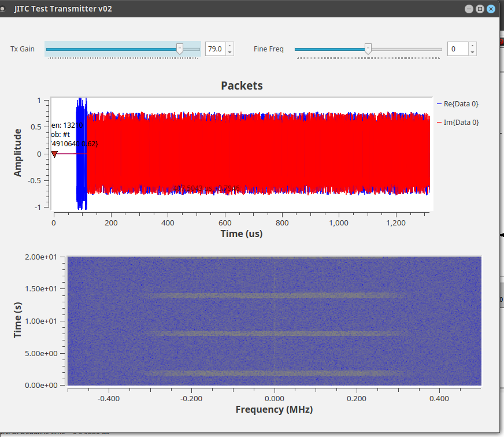The width and height of the screenshot is (504, 437).
Task: Click the bottom waterfall signal band
Action: pyautogui.click(x=275, y=373)
